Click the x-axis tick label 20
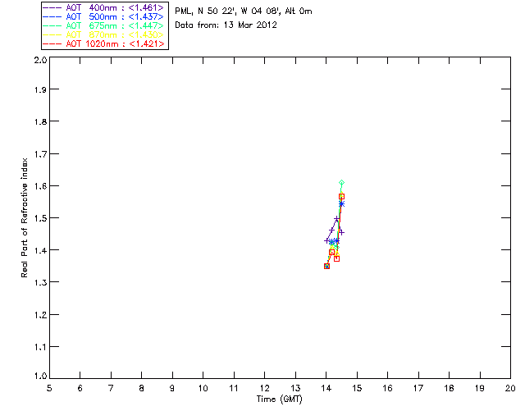The height and width of the screenshot is (420, 525). 510,388
